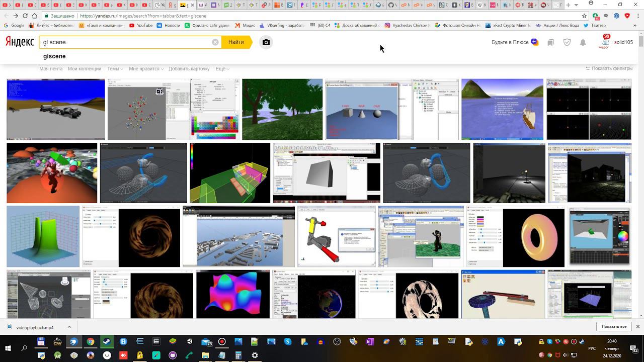Image resolution: width=644 pixels, height=362 pixels.
Task: Reload the page with refresh icon
Action: (x=25, y=16)
